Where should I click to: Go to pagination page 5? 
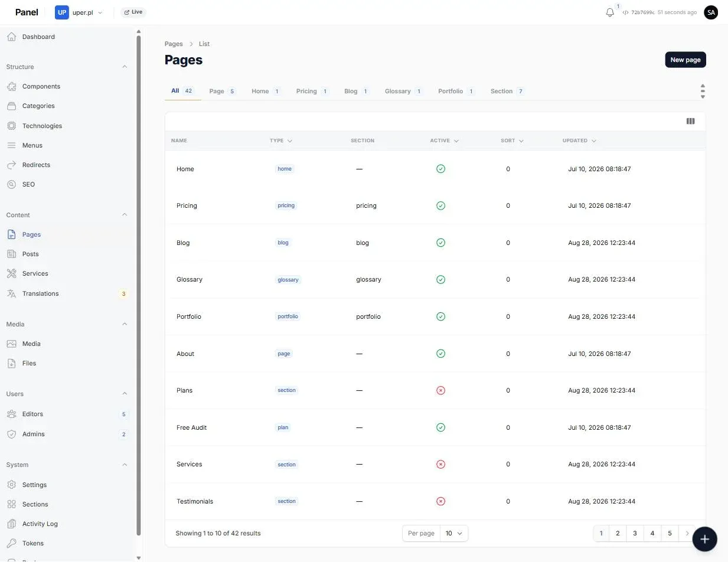coord(670,533)
